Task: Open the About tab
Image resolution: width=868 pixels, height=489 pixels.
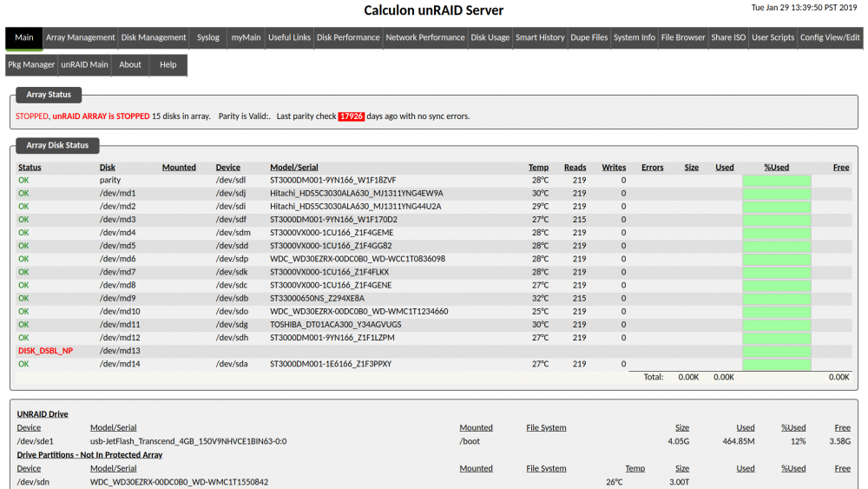Action: point(130,65)
